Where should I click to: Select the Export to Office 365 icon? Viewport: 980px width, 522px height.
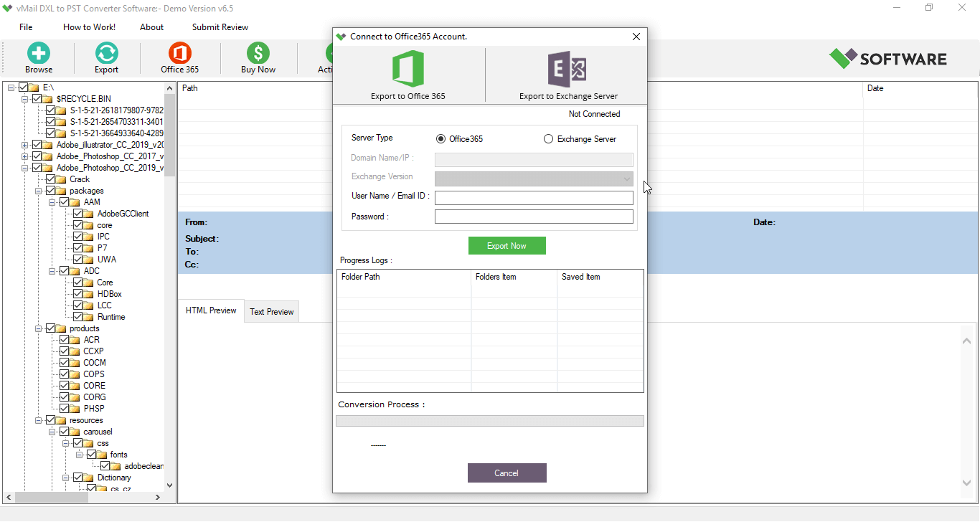(407, 70)
